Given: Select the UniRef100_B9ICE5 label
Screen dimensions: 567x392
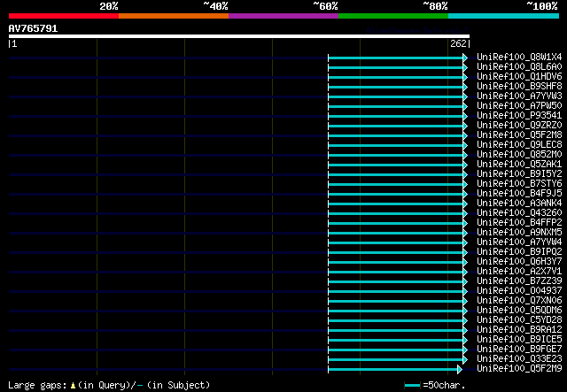Looking at the screenshot, I should click(x=519, y=340).
